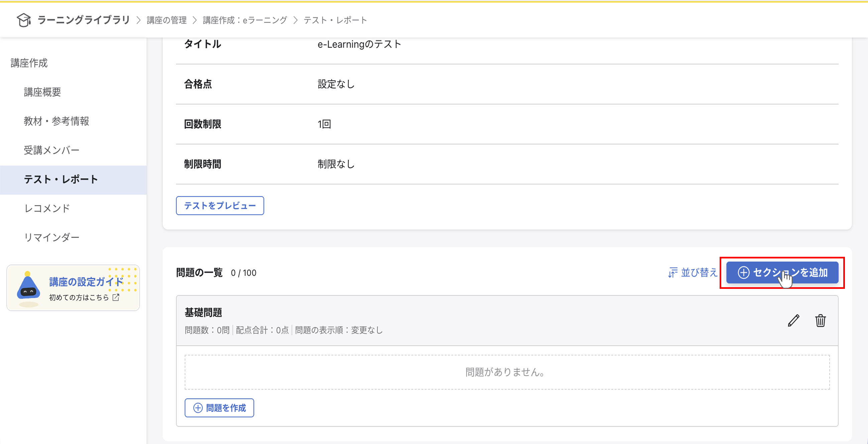Click the plus icon on 問題を作成 button
This screenshot has height=444, width=868.
click(198, 408)
